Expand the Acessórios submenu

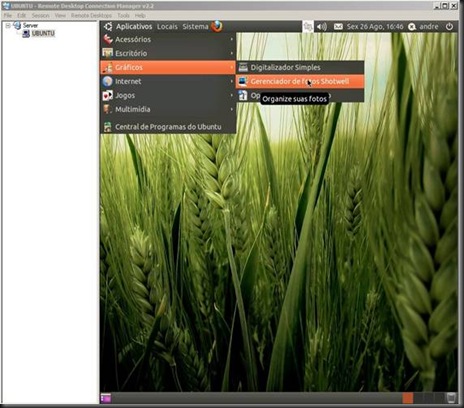(168, 39)
